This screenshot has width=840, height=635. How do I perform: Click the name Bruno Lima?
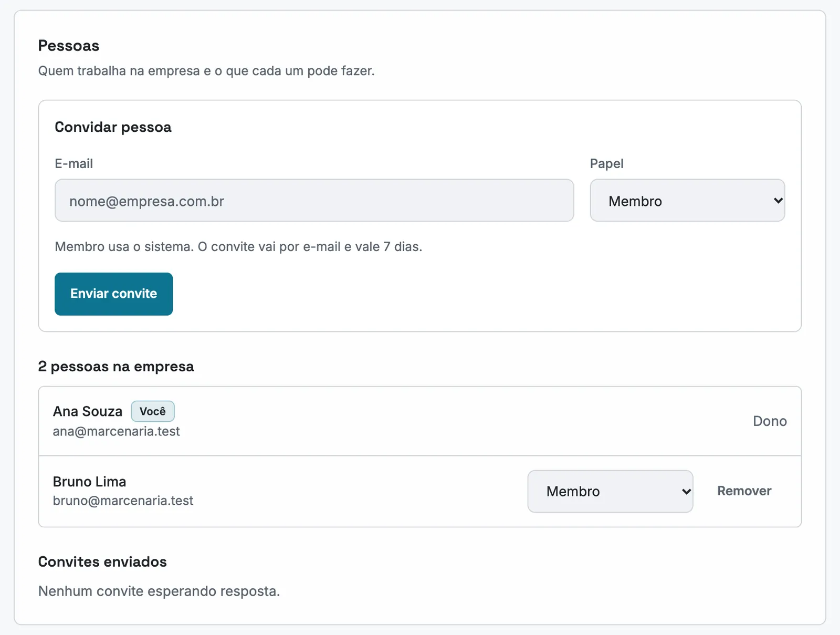pos(90,482)
